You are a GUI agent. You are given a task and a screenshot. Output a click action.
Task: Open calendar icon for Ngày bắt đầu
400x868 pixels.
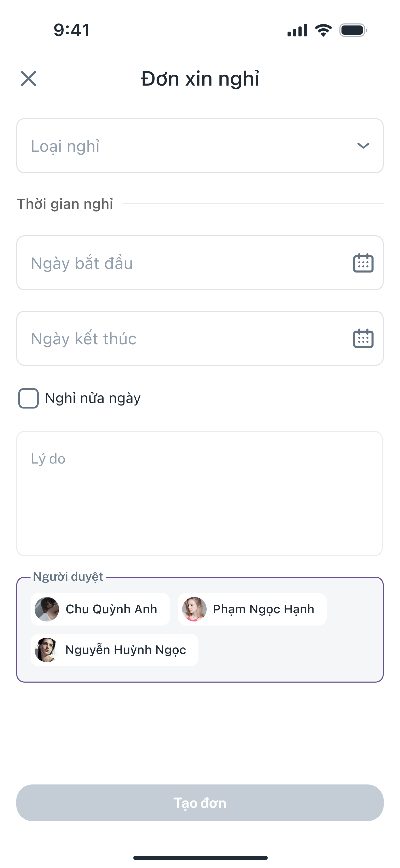[363, 263]
